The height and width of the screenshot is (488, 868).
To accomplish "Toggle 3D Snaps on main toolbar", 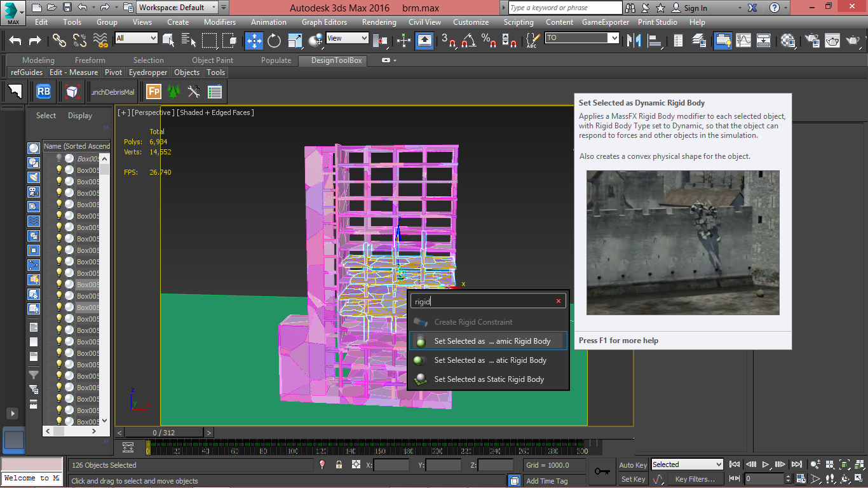I will click(449, 40).
